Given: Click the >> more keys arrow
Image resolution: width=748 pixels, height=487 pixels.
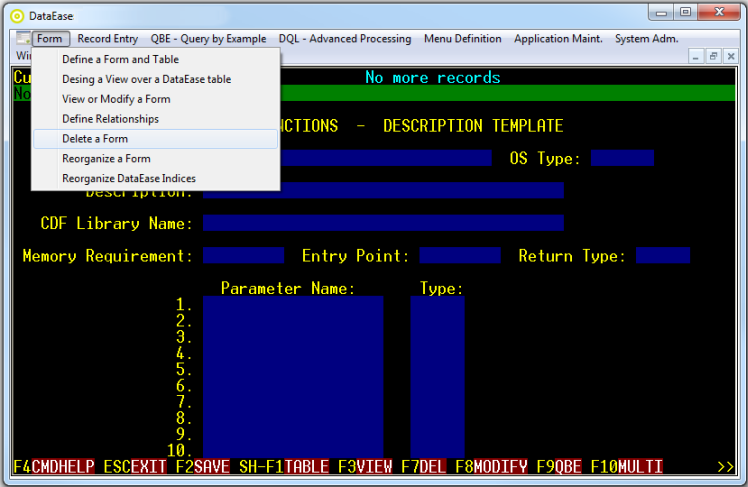Looking at the screenshot, I should tap(726, 466).
